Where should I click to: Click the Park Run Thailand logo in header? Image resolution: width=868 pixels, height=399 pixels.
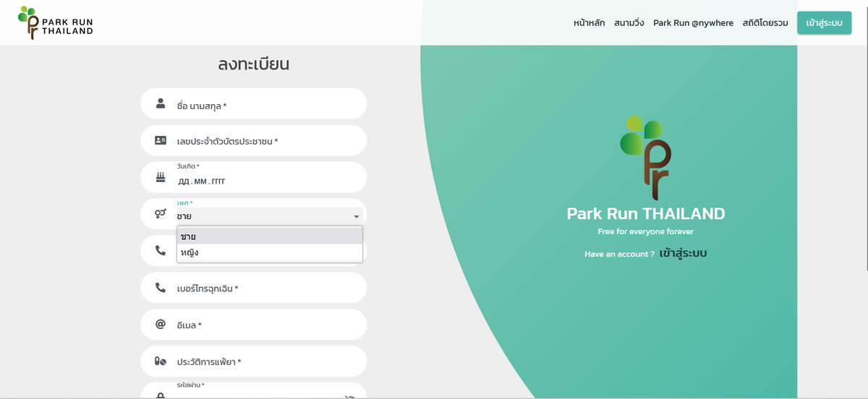click(x=56, y=22)
